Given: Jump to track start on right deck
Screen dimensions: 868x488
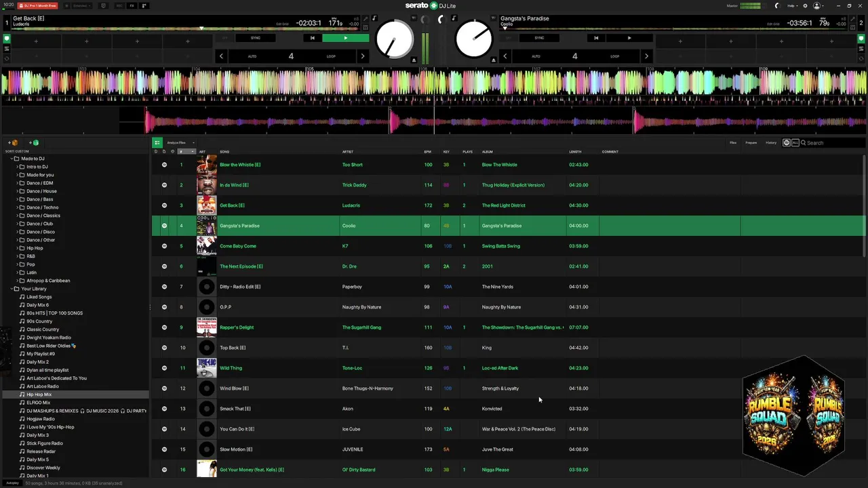Looking at the screenshot, I should pyautogui.click(x=596, y=38).
